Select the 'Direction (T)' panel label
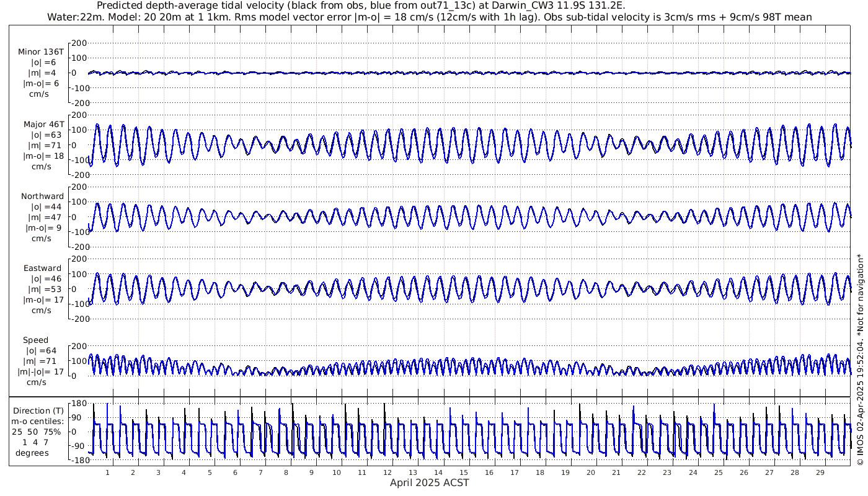This screenshot has height=496, width=868. pyautogui.click(x=38, y=410)
